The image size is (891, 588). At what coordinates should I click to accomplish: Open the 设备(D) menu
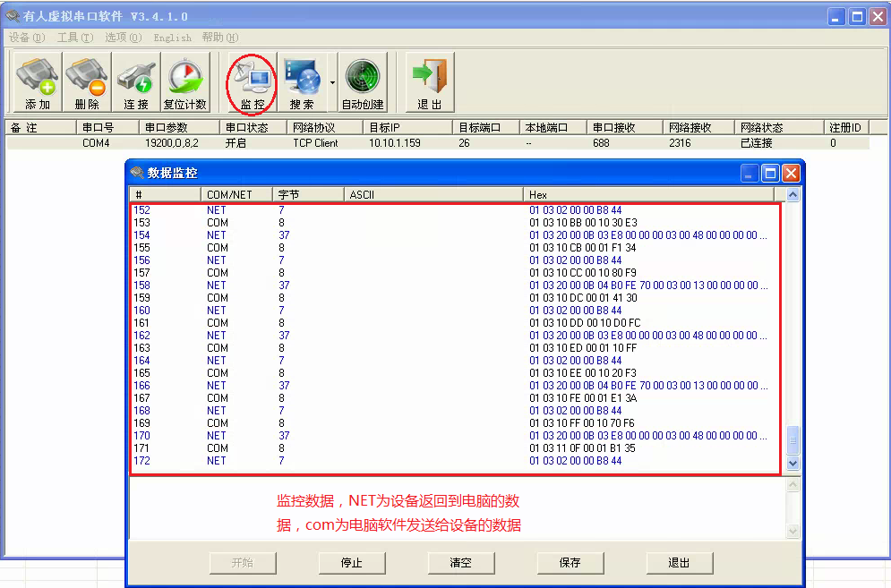(26, 38)
